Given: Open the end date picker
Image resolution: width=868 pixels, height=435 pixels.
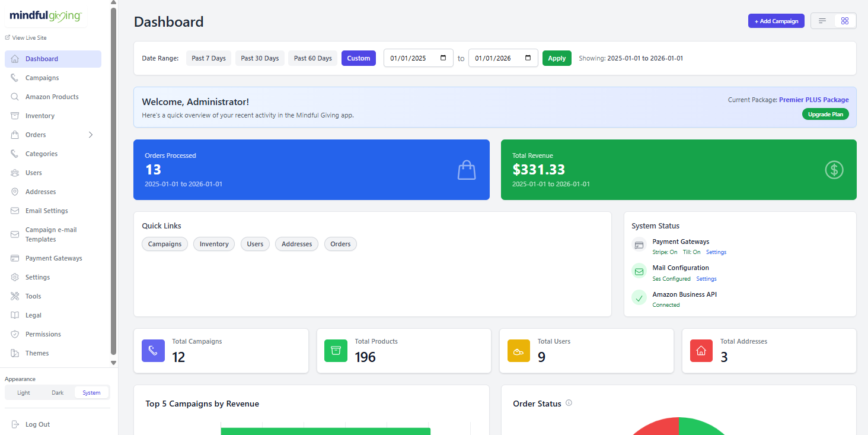Looking at the screenshot, I should point(527,58).
